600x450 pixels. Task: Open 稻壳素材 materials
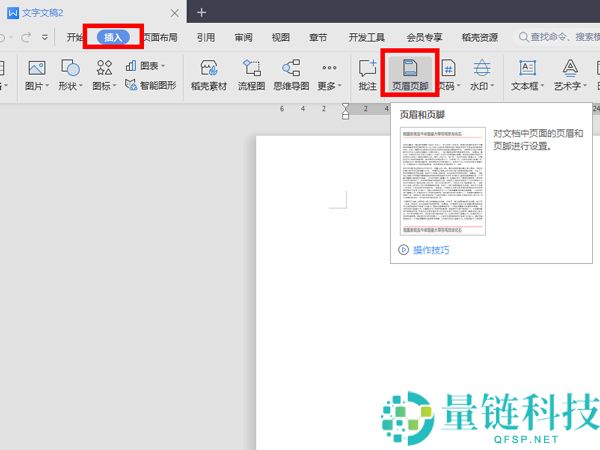click(x=210, y=75)
